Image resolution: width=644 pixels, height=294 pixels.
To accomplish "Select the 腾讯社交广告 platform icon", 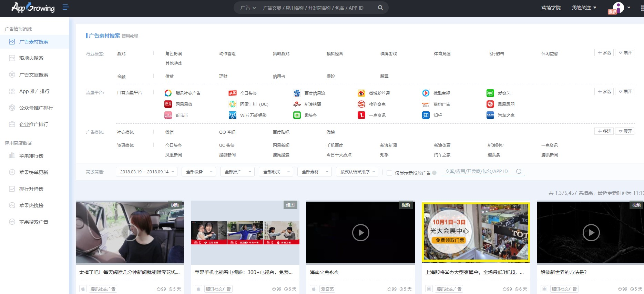I will [168, 93].
